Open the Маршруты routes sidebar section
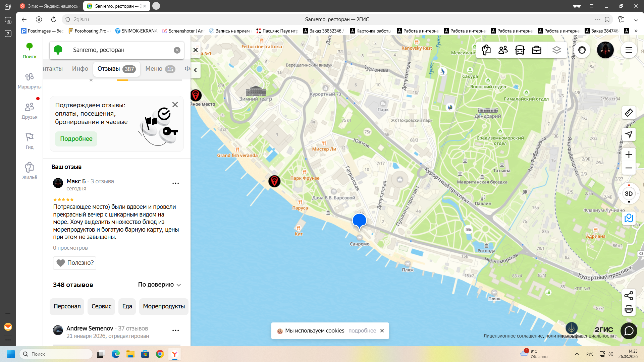Screen dimensions: 644x362 tap(30, 80)
